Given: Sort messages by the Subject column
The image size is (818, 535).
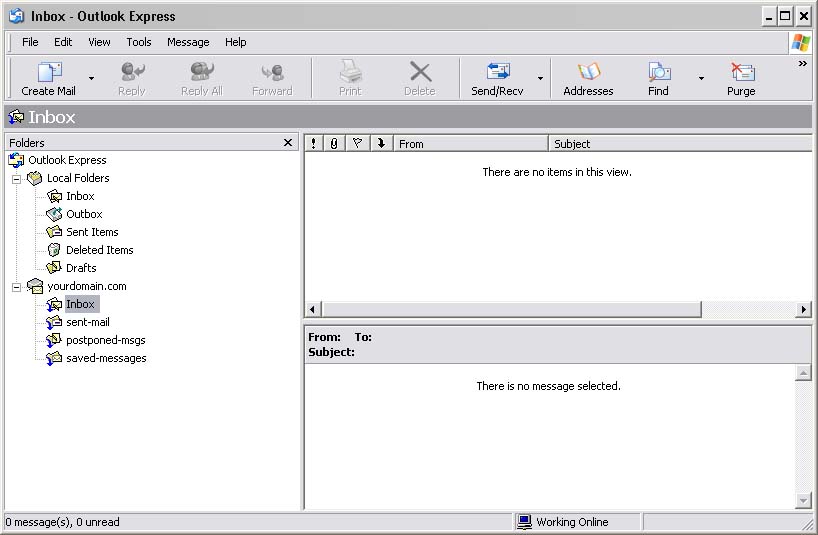Looking at the screenshot, I should [680, 143].
